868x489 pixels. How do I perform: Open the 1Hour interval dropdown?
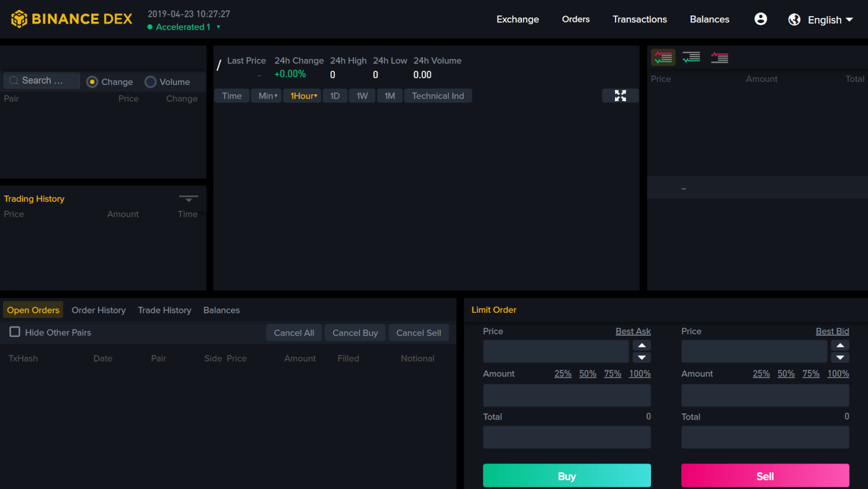pyautogui.click(x=304, y=96)
